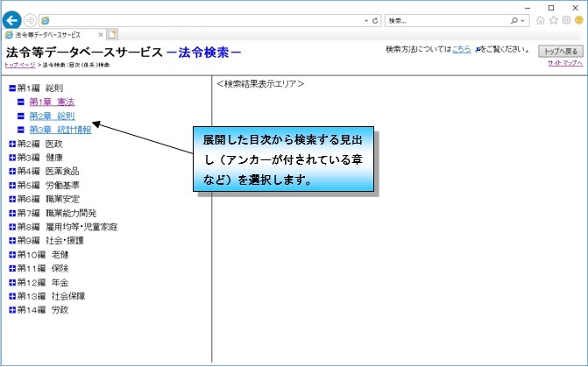The image size is (588, 367).
Task: Open a new blank browser tab
Action: 112,35
